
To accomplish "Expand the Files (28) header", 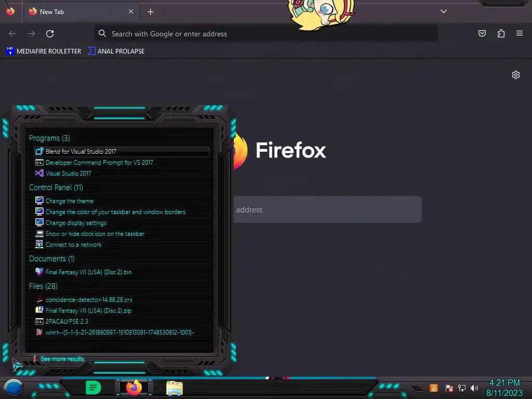I will tap(43, 286).
